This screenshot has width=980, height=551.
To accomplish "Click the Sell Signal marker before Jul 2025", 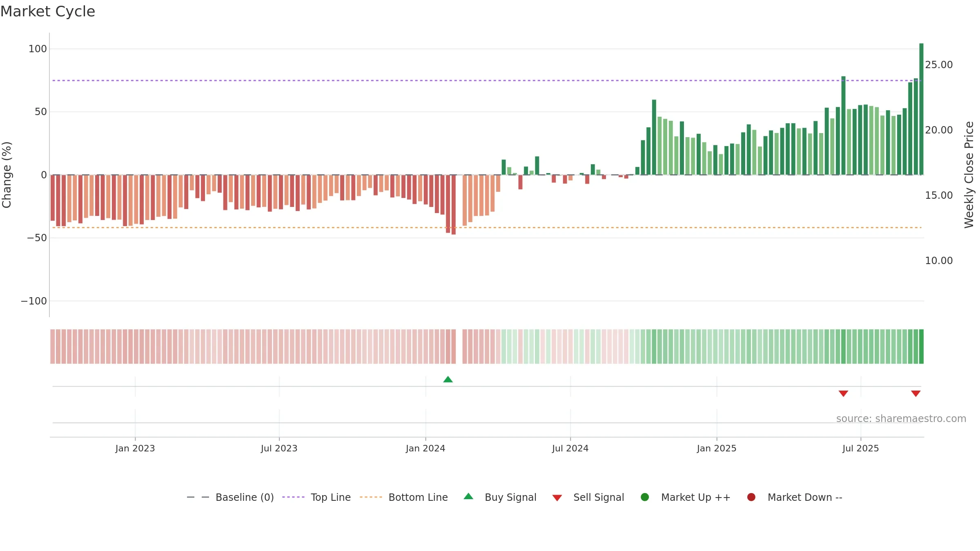I will pyautogui.click(x=843, y=393).
